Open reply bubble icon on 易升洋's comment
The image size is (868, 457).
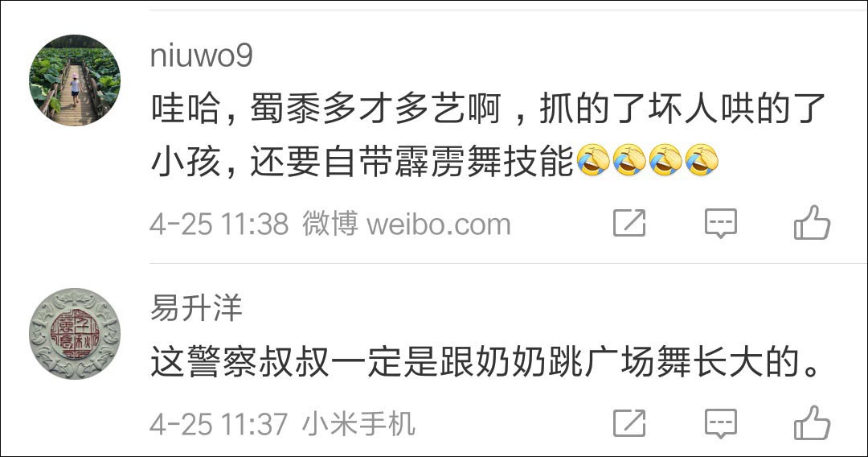tap(721, 424)
